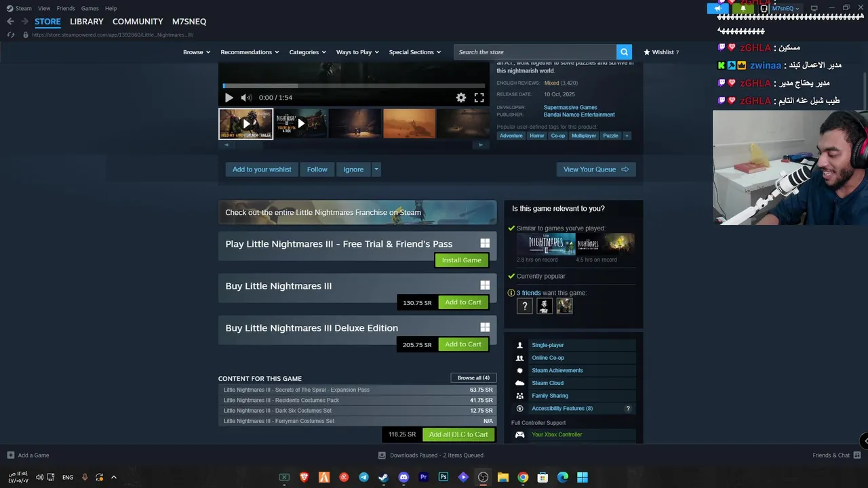Click the search the store field
This screenshot has height=488, width=868.
click(x=534, y=52)
